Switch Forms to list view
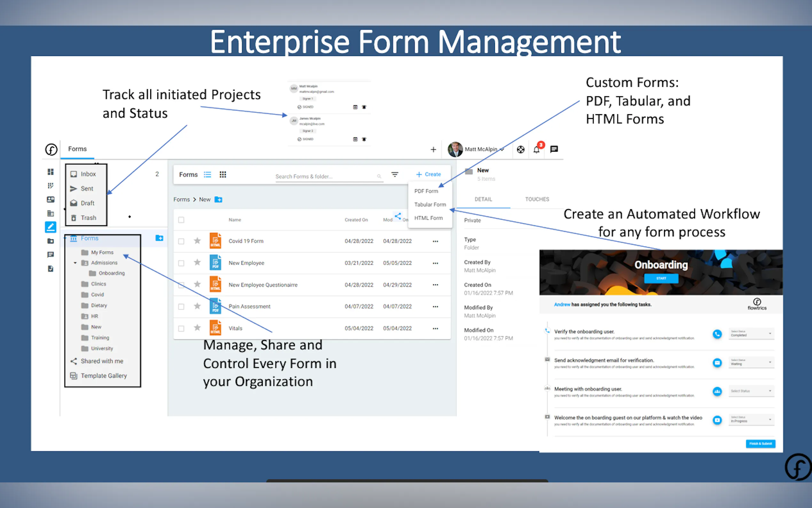 pos(207,174)
